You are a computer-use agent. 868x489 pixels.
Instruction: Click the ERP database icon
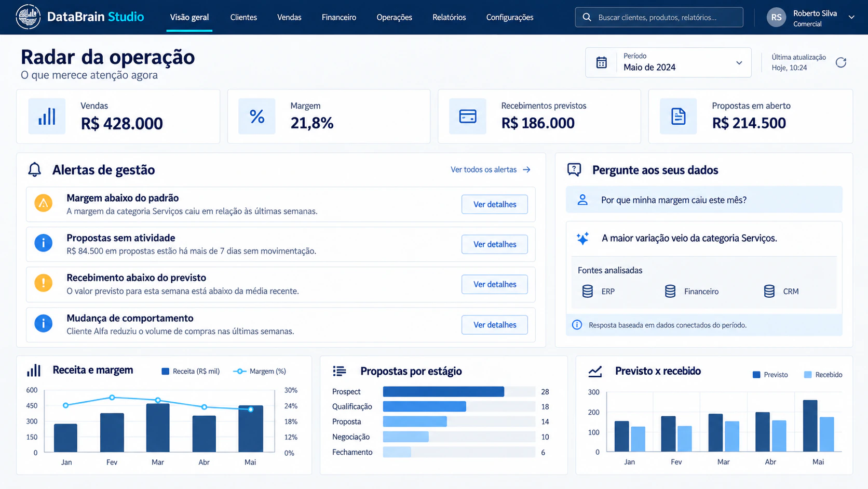tap(588, 291)
